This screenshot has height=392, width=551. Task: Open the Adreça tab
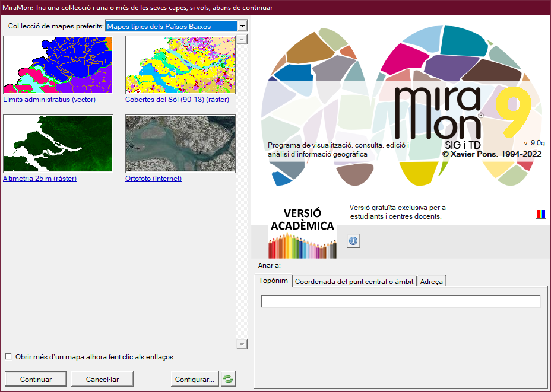click(x=431, y=282)
